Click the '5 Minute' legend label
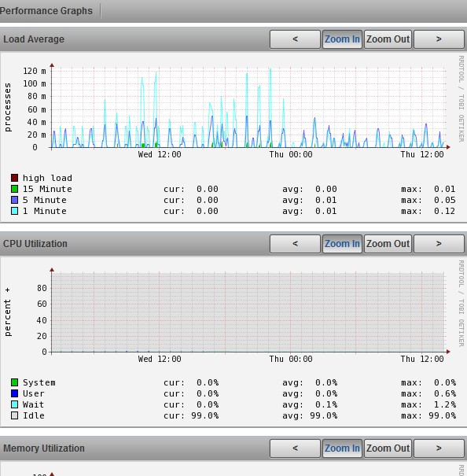The height and width of the screenshot is (476, 467). (45, 200)
